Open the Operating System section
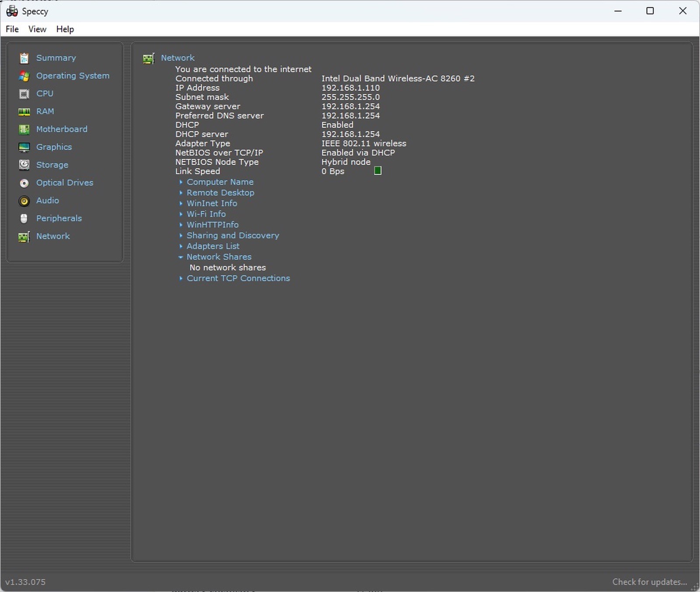 73,76
